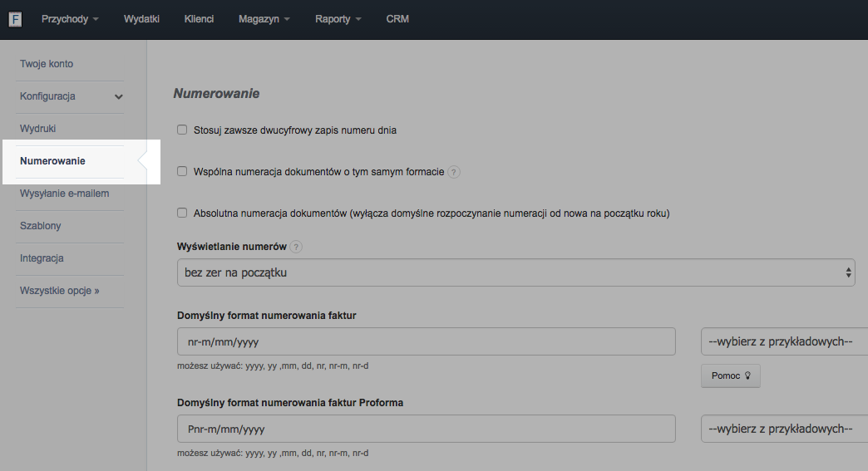The image size is (868, 471).
Task: Open the Raporty dropdown menu
Action: 338,19
